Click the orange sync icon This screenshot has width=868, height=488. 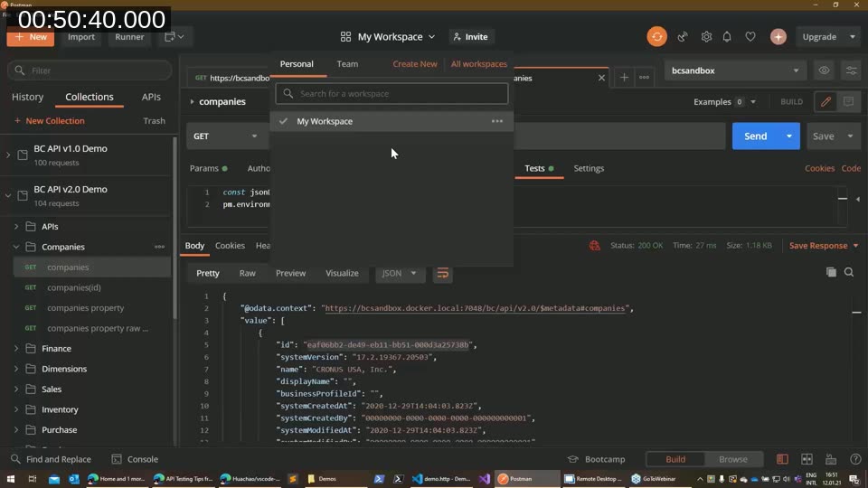pos(656,36)
